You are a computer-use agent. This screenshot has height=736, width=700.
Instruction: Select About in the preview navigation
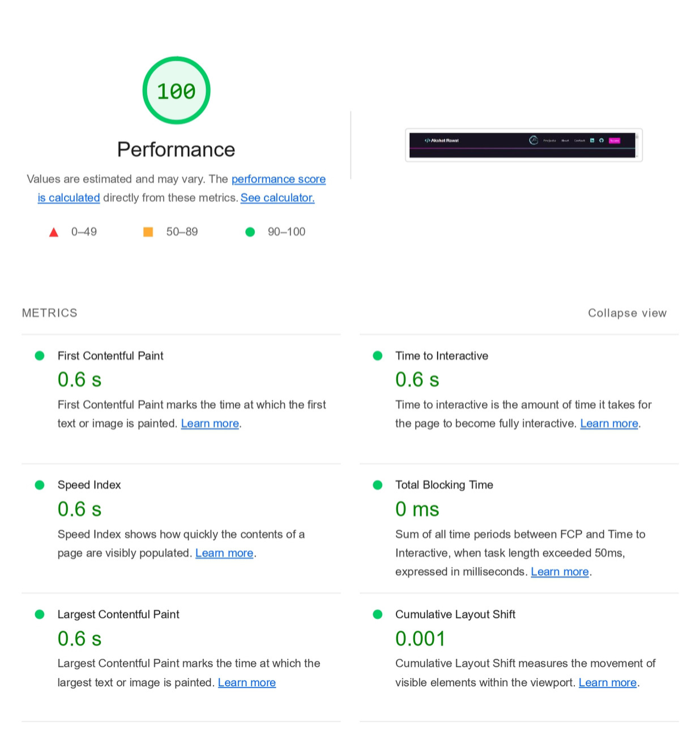pyautogui.click(x=565, y=140)
